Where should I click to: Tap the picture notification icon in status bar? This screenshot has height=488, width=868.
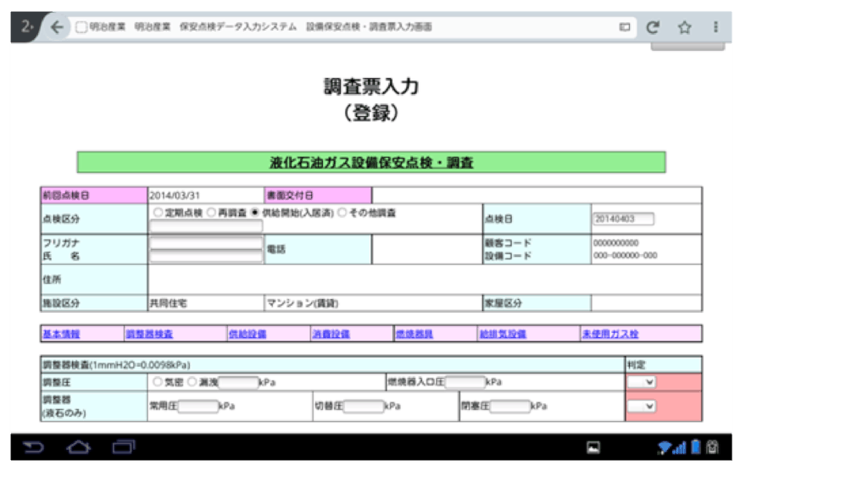tap(593, 447)
